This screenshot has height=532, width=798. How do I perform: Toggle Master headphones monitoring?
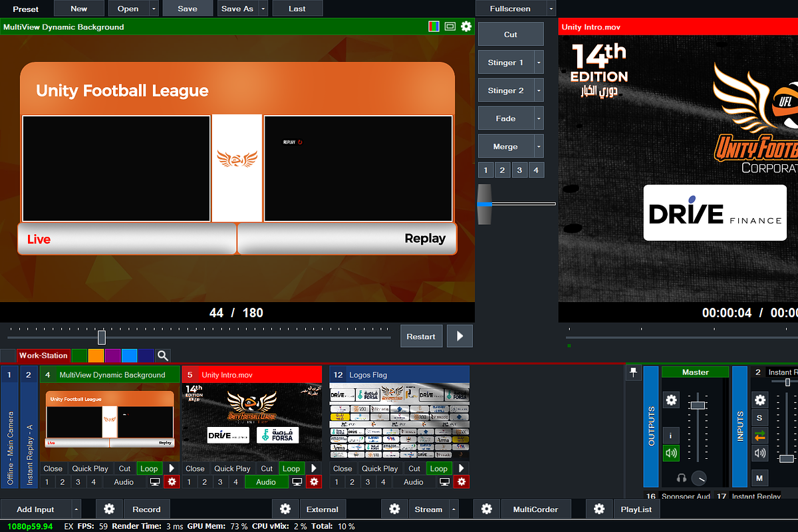pyautogui.click(x=682, y=477)
